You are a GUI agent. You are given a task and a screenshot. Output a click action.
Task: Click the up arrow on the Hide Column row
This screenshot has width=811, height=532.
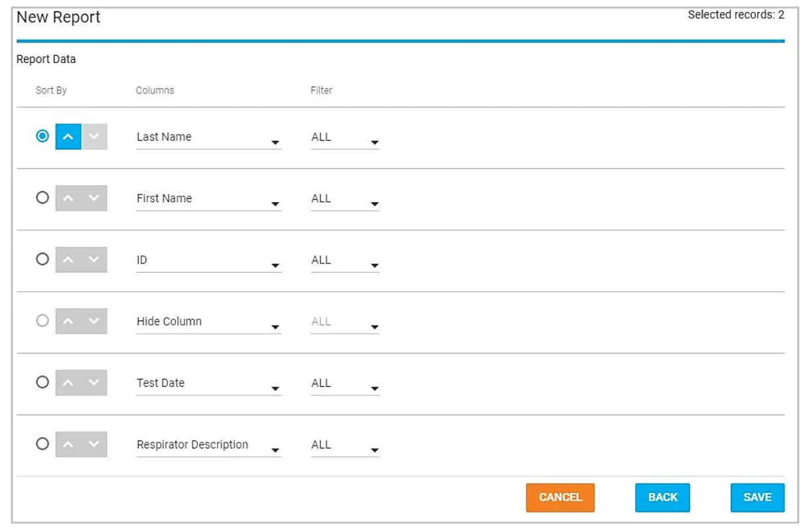tap(68, 321)
